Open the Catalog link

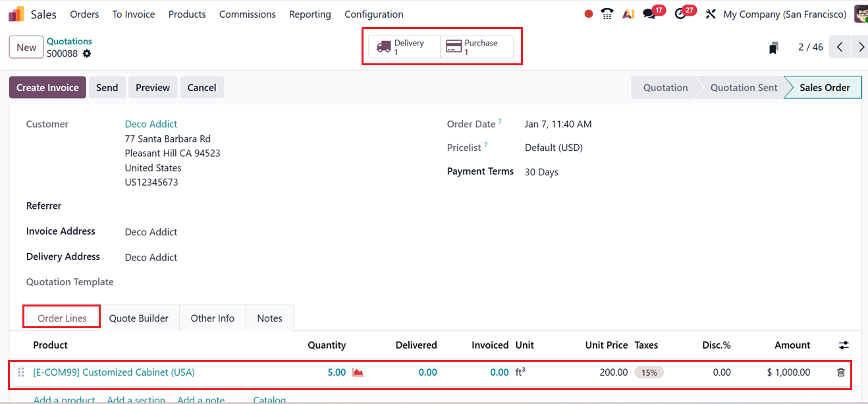(269, 399)
